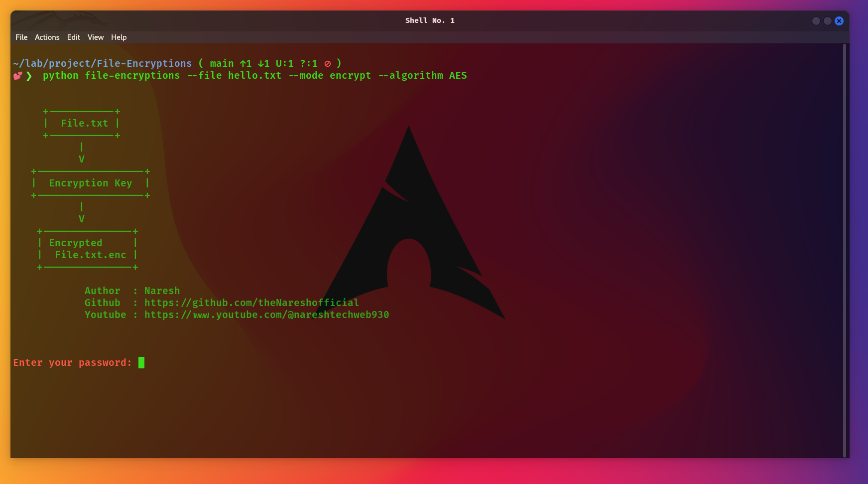Click 'python' in the command line
The image size is (868, 484).
60,76
